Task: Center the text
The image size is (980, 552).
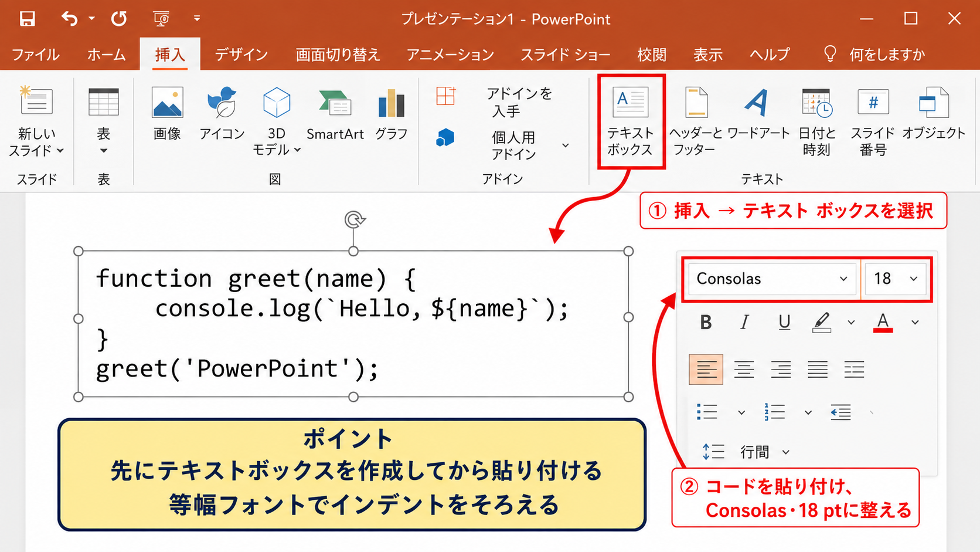Action: 744,370
